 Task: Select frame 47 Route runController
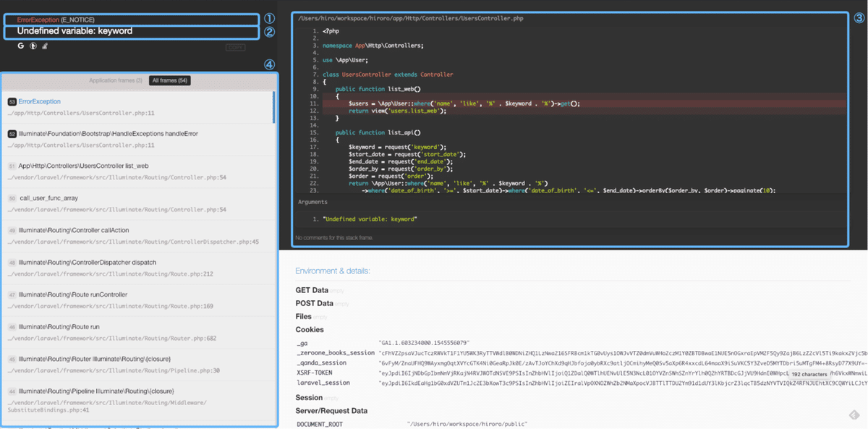(139, 300)
